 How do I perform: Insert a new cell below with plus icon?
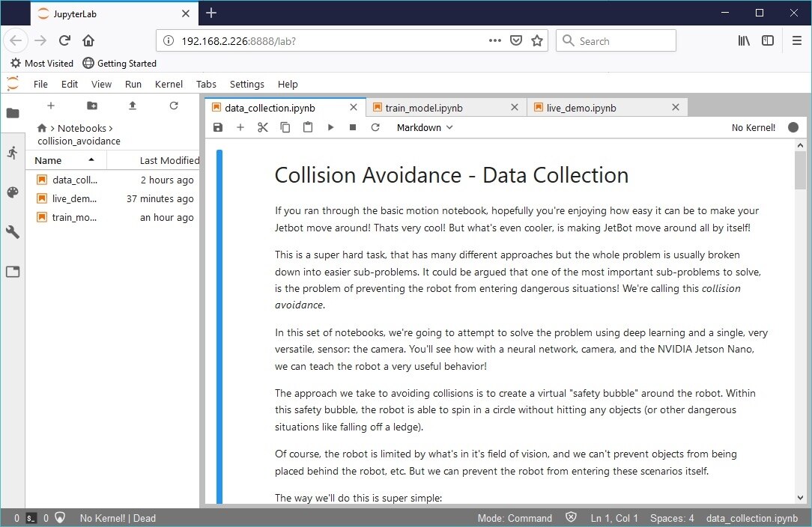pos(240,128)
